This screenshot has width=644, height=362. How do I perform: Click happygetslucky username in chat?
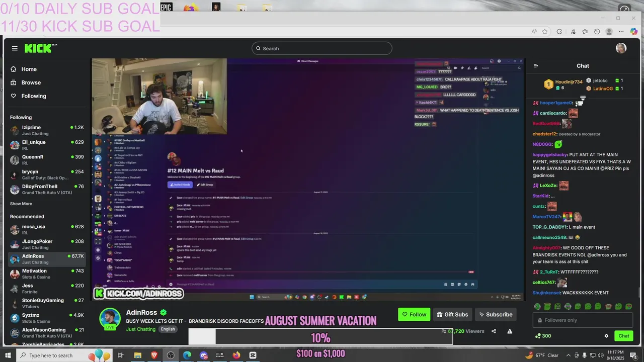click(x=550, y=155)
